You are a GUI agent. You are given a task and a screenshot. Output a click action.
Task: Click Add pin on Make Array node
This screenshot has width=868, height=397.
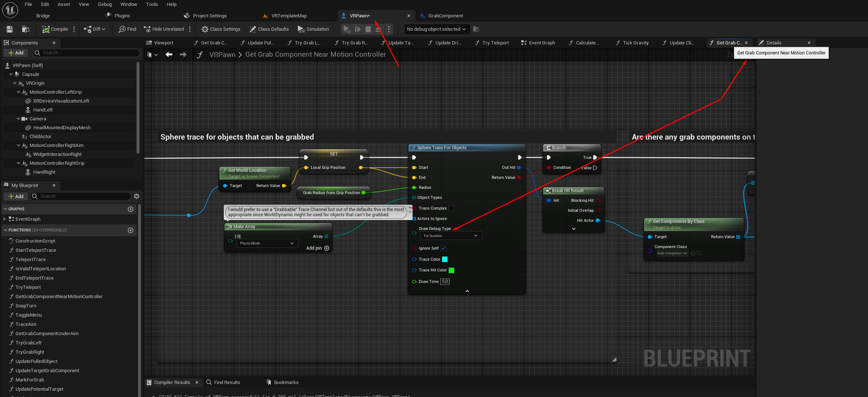pyautogui.click(x=326, y=248)
